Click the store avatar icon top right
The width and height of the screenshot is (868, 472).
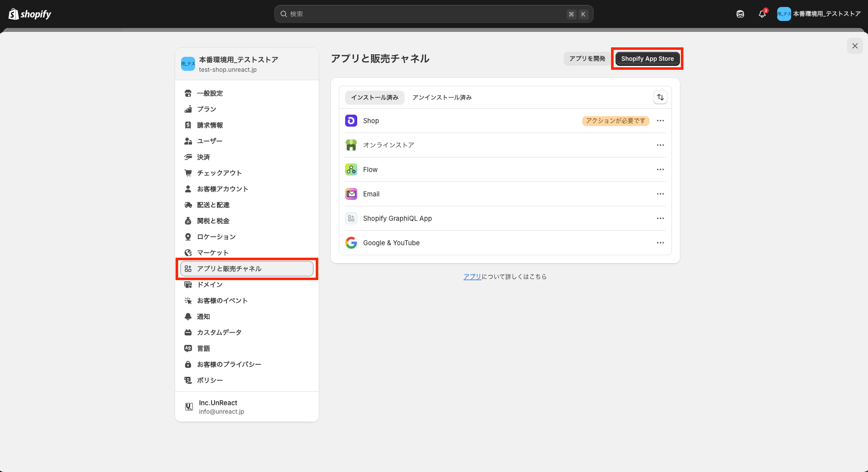(784, 14)
